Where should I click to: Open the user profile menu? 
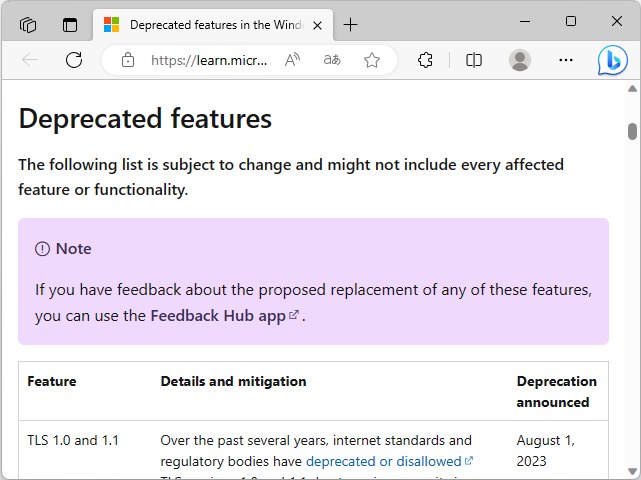pos(520,60)
